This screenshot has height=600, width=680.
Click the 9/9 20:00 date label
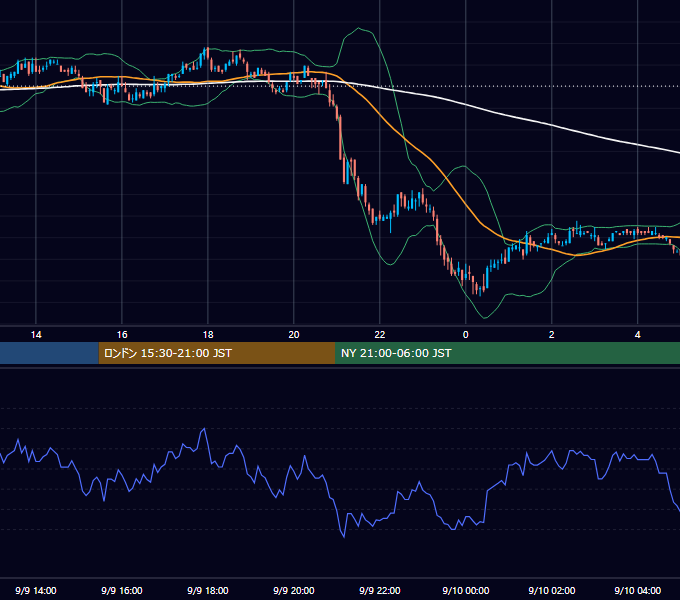(x=294, y=590)
